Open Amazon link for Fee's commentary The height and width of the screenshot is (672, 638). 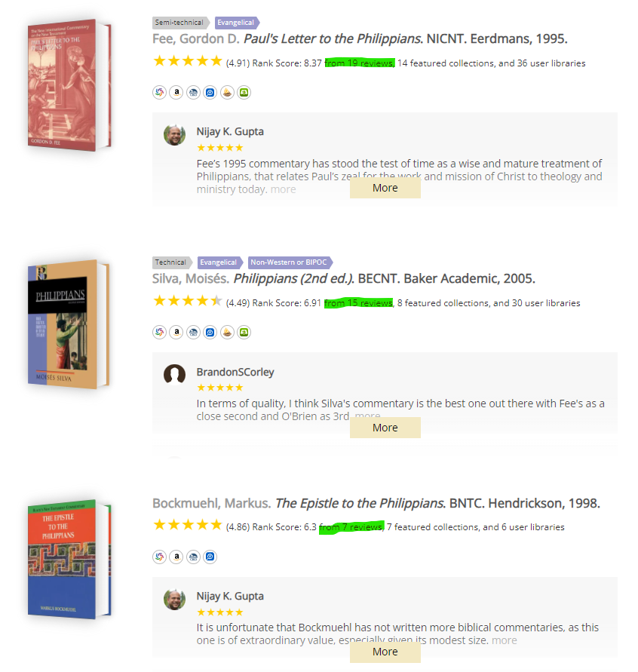[176, 93]
